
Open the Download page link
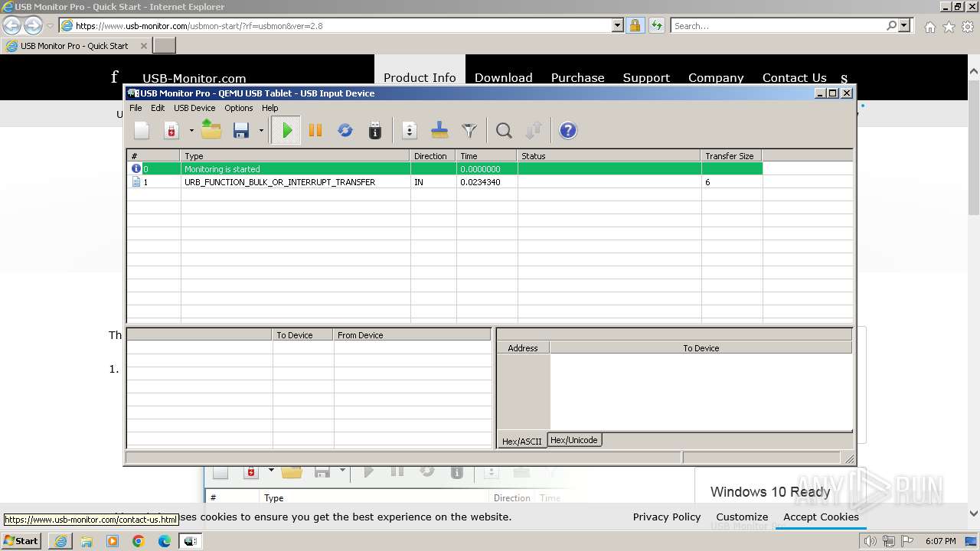(503, 77)
